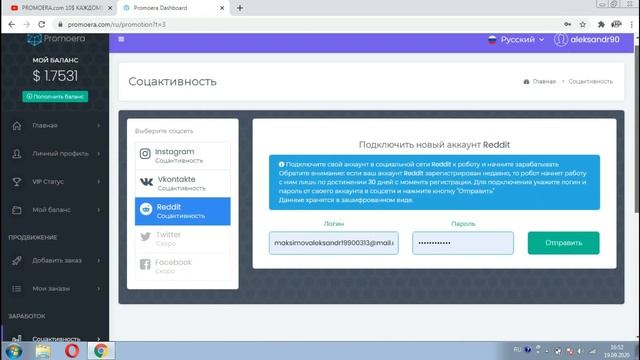Image resolution: width=640 pixels, height=360 pixels.
Task: Click the Instagram logo icon
Action: pyautogui.click(x=145, y=153)
